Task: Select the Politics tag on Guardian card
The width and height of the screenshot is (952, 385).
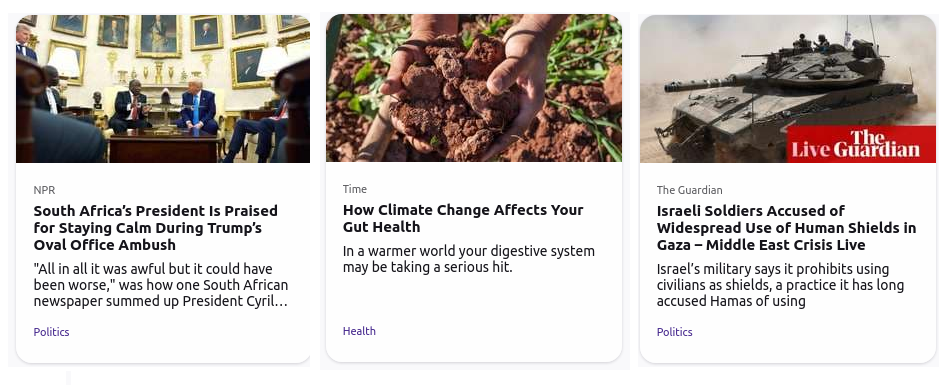Action: 674,332
